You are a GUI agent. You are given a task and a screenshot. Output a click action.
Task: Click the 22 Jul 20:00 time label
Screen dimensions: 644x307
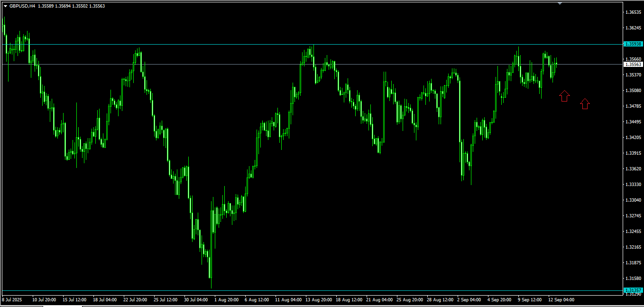[x=135, y=300]
